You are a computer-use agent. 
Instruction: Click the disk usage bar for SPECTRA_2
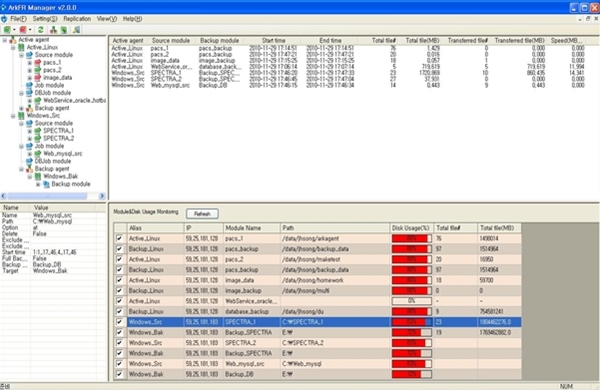coord(411,343)
